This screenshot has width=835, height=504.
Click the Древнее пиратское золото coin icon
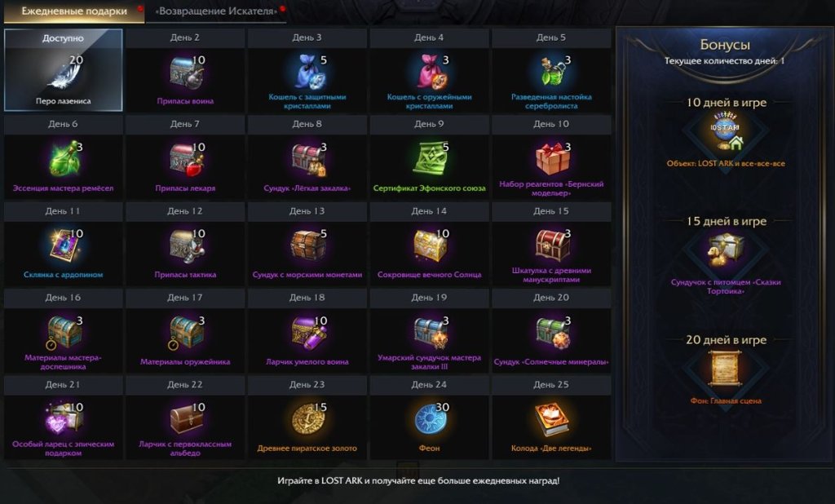click(307, 418)
